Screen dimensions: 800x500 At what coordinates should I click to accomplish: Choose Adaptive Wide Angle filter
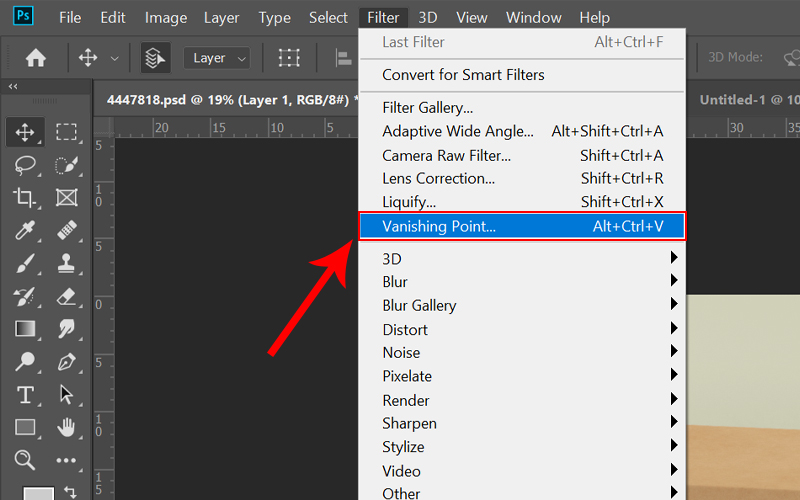[522, 132]
